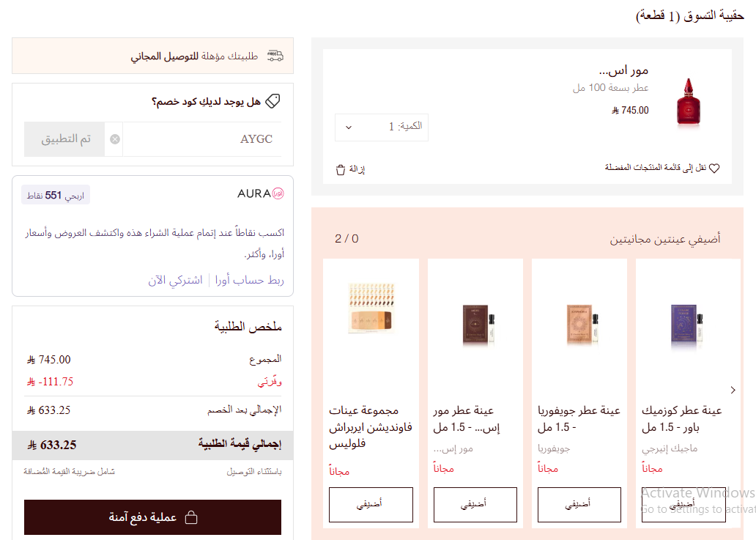Click the bag icon near العينات section arrow
756x540 pixels.
pos(341,169)
